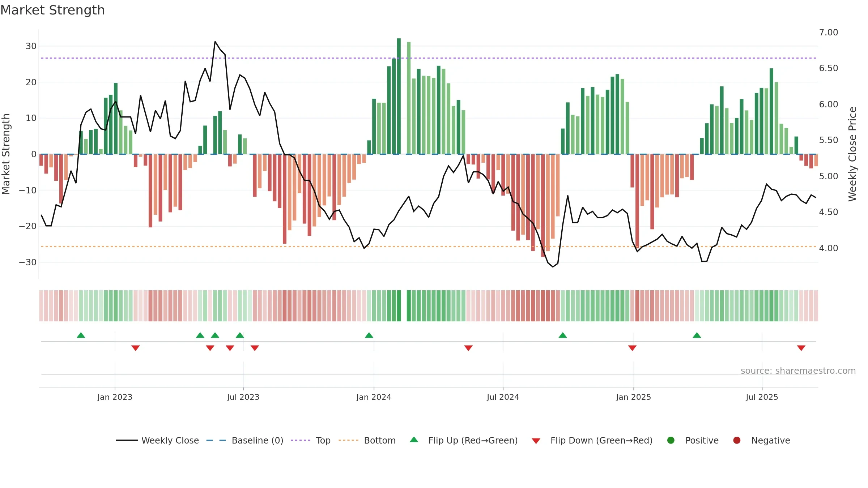
Task: Click the Jan 2023 x-axis label
Action: (x=115, y=397)
